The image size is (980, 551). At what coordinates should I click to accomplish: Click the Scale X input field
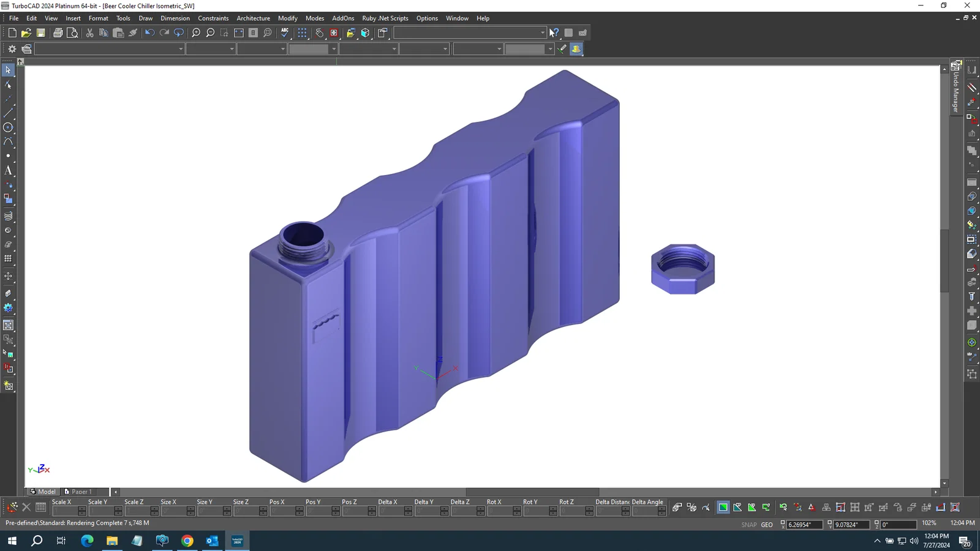point(66,511)
